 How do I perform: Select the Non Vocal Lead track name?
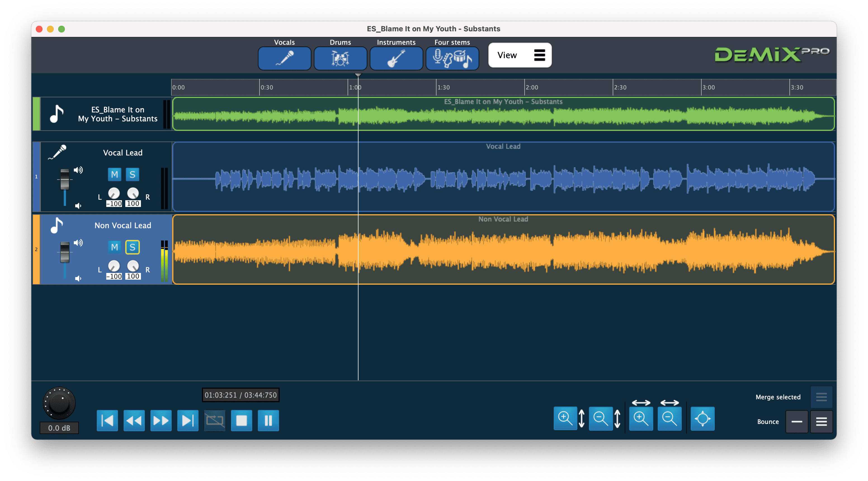(x=123, y=225)
